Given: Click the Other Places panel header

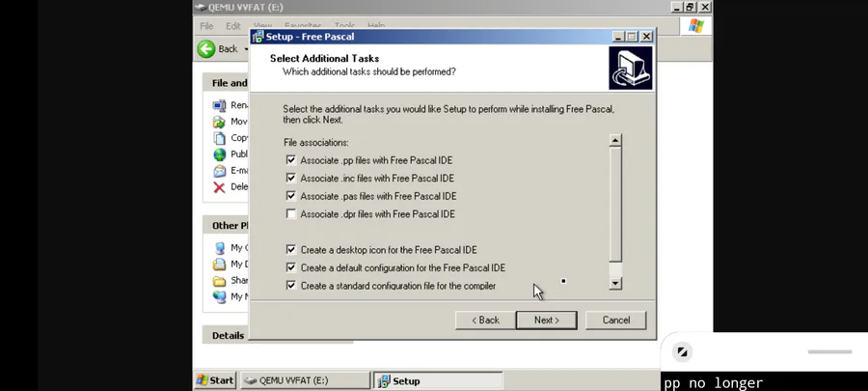Looking at the screenshot, I should (x=228, y=225).
